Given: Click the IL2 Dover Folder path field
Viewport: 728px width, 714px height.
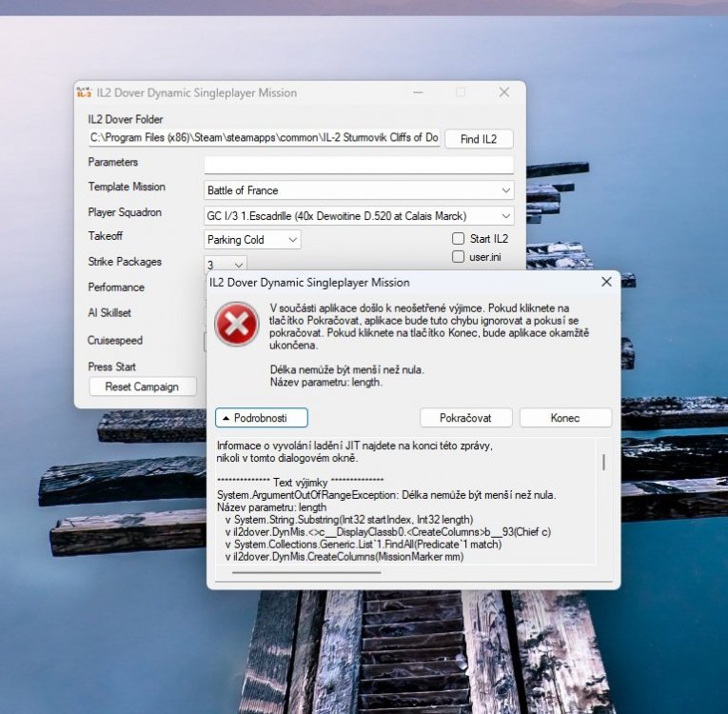Looking at the screenshot, I should point(265,137).
